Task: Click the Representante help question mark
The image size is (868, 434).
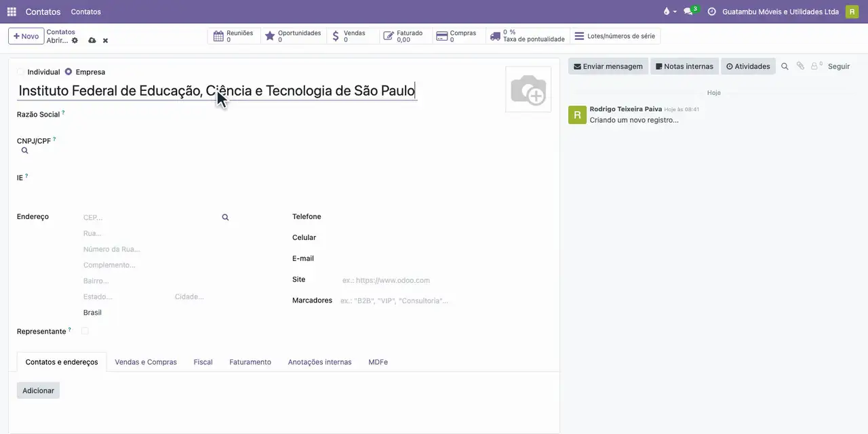Action: [69, 330]
